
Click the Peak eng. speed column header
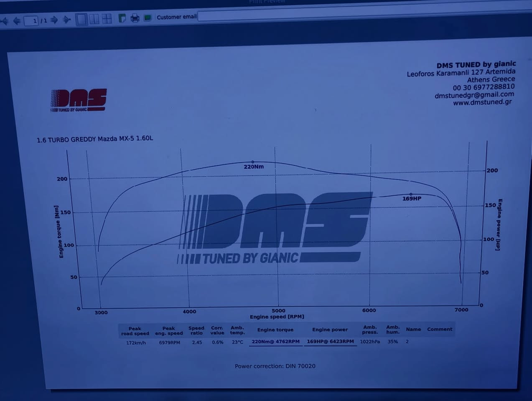[x=169, y=331]
